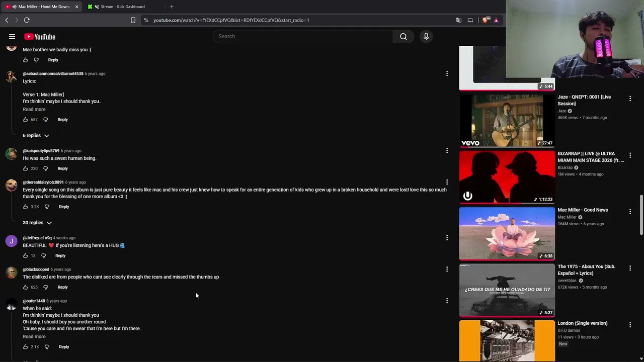644x362 pixels.
Task: Open a new browser tab
Action: click(172, 7)
